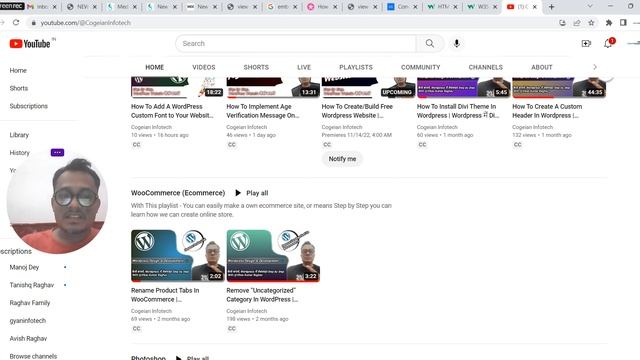Viewport: 640px width, 360px height.
Task: Activate voice search microphone
Action: point(456,43)
